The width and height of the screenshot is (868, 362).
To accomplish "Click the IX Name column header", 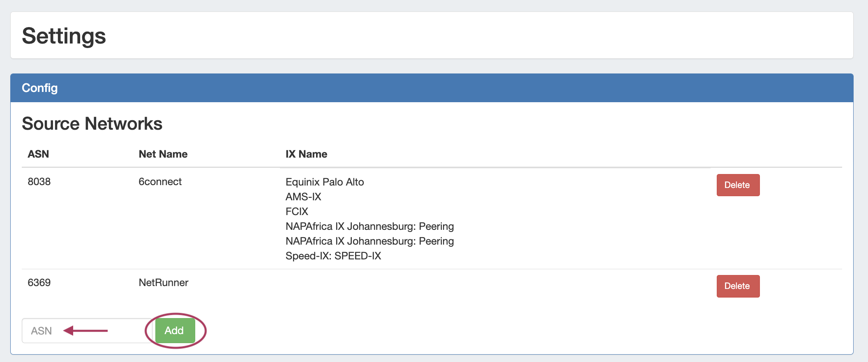I will pyautogui.click(x=306, y=154).
